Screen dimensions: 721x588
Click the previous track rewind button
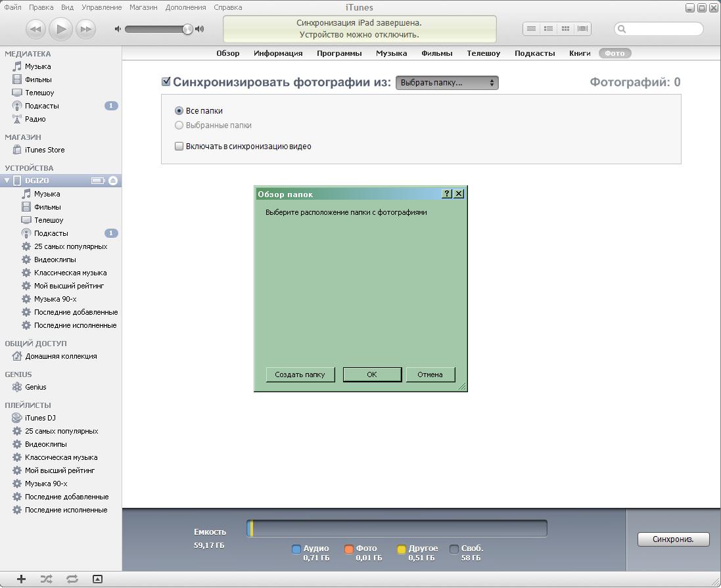(x=35, y=29)
